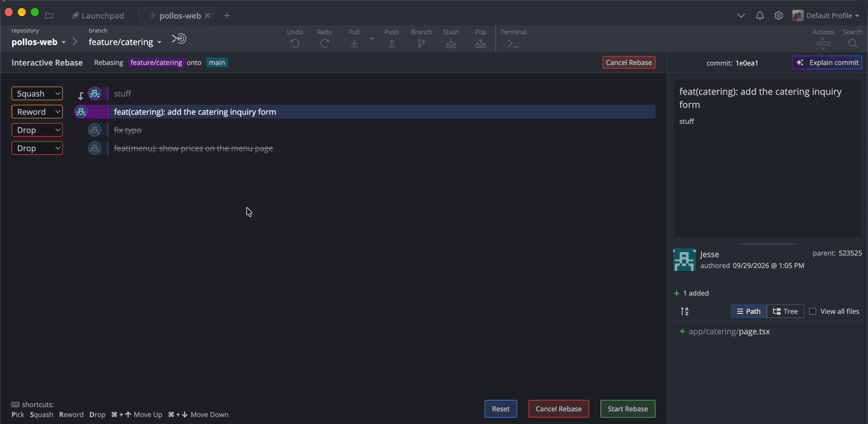The height and width of the screenshot is (424, 868).
Task: Switch to the Launchpad tab
Action: point(98,15)
